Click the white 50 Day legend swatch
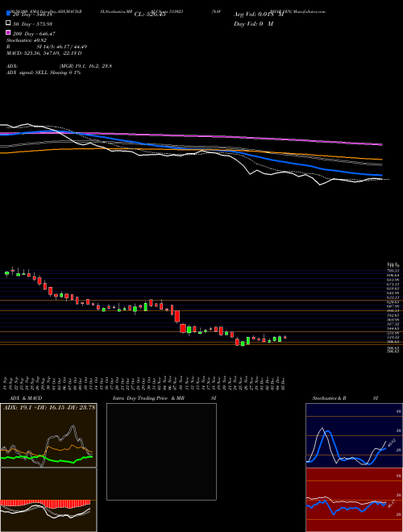The width and height of the screenshot is (403, 532). pyautogui.click(x=9, y=23)
